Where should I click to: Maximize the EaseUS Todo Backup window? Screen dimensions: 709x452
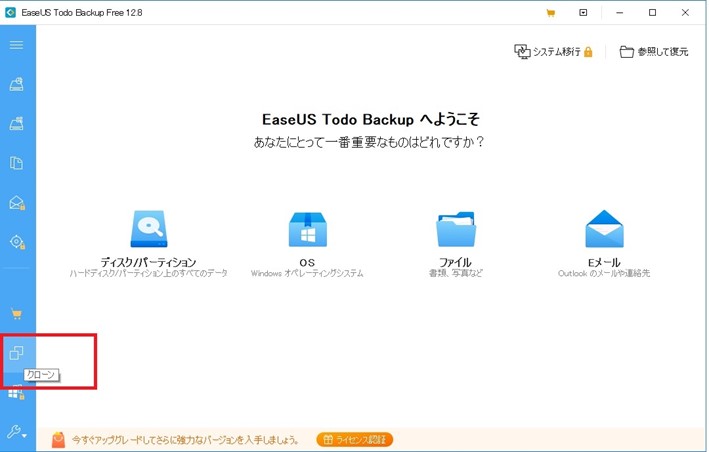coord(652,13)
